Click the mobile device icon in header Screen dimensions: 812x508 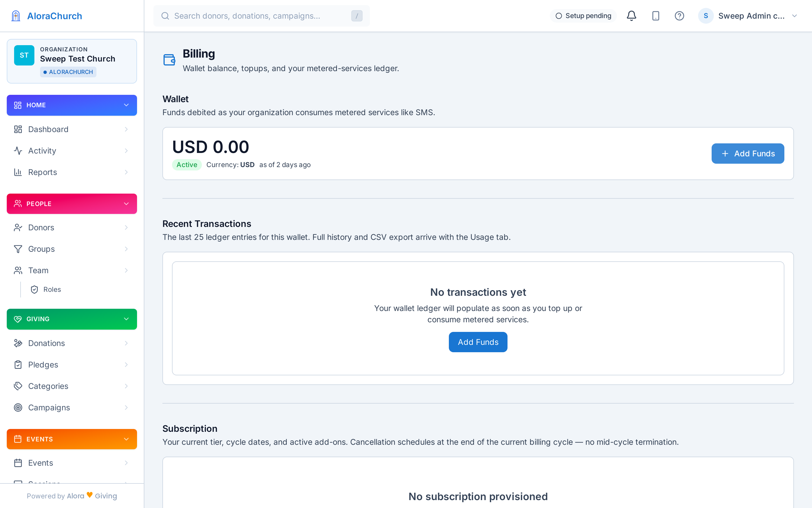(655, 16)
